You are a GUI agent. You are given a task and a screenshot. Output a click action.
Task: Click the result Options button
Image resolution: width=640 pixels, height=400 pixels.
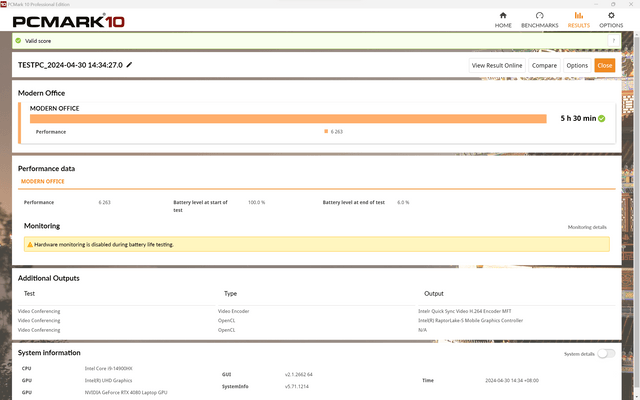point(577,65)
